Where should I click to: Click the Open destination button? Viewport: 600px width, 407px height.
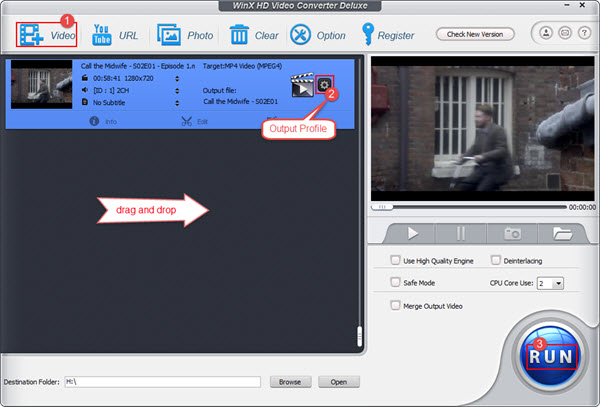339,382
